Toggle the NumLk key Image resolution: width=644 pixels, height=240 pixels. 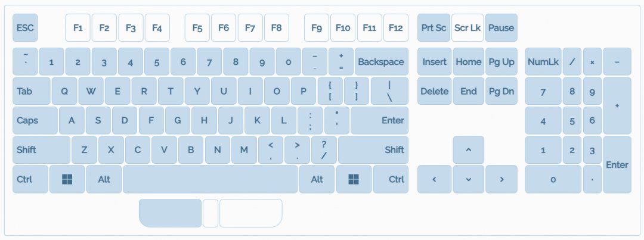tap(543, 62)
